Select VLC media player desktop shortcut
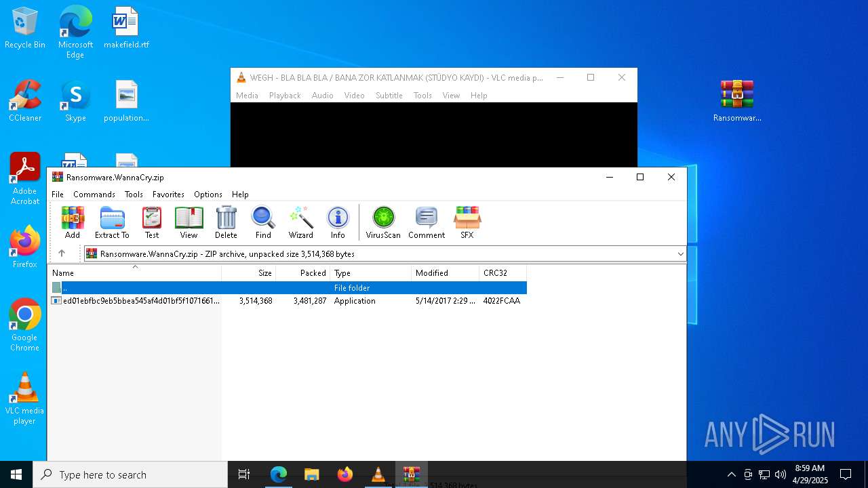The image size is (868, 488). coord(25,398)
